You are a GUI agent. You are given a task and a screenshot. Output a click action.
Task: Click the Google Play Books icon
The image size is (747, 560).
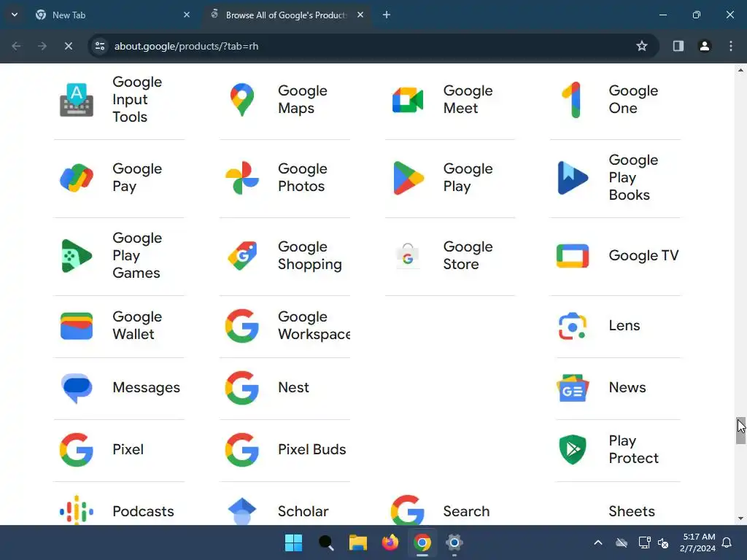coord(573,178)
